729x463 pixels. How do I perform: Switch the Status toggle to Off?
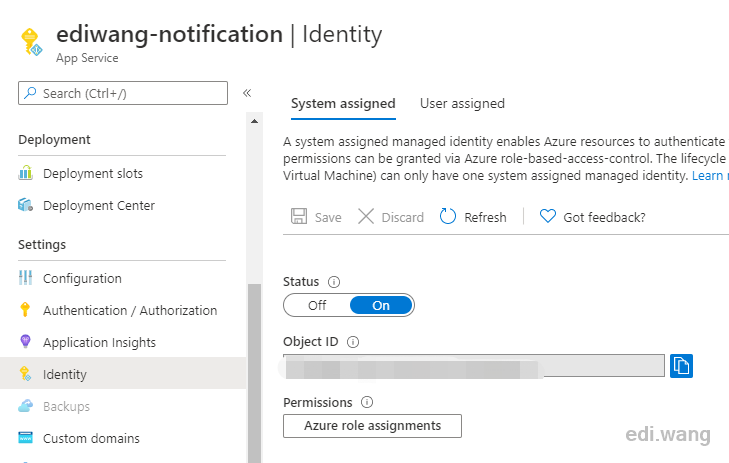[x=317, y=305]
